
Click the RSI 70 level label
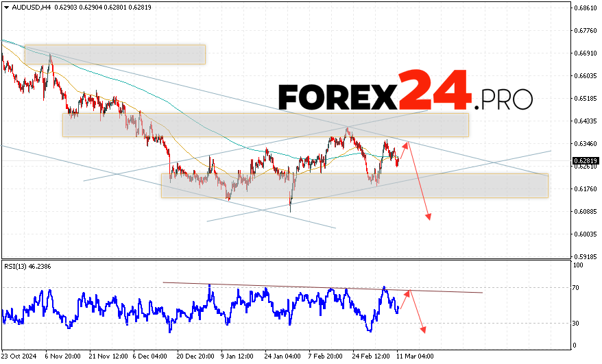point(578,288)
